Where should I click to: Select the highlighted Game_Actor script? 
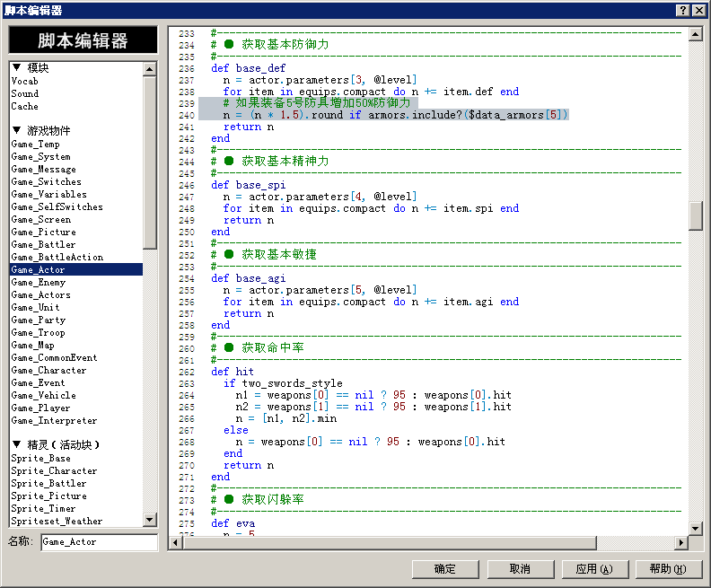(x=76, y=269)
